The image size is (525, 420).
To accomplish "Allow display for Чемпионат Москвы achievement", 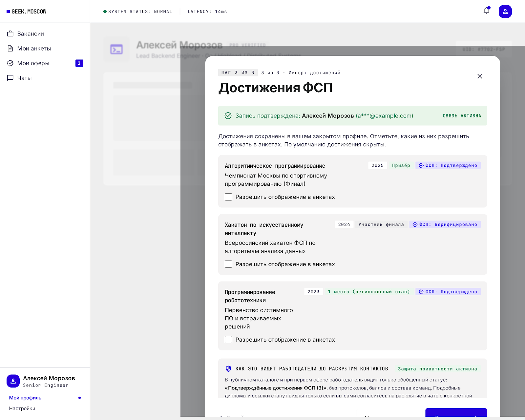I will click(x=228, y=197).
